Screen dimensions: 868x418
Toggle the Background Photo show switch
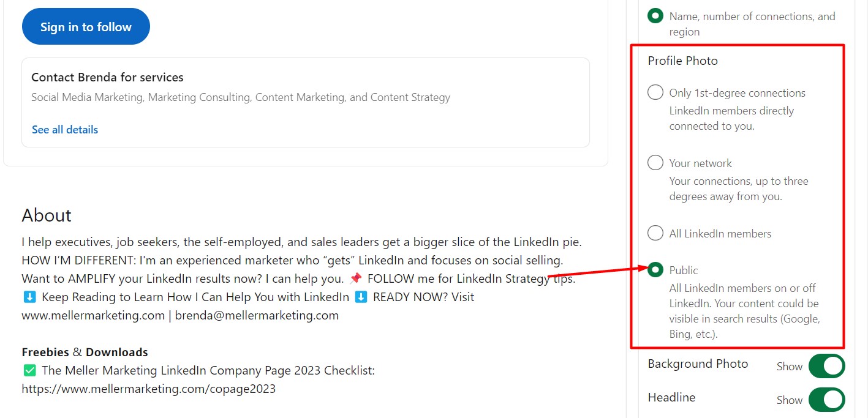click(826, 366)
